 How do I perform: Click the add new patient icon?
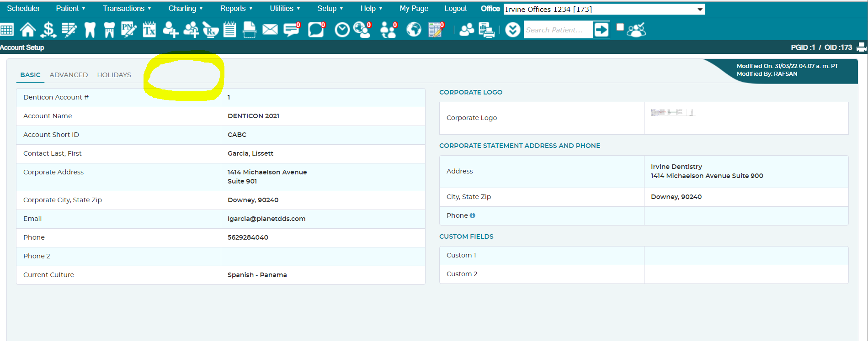tap(170, 30)
